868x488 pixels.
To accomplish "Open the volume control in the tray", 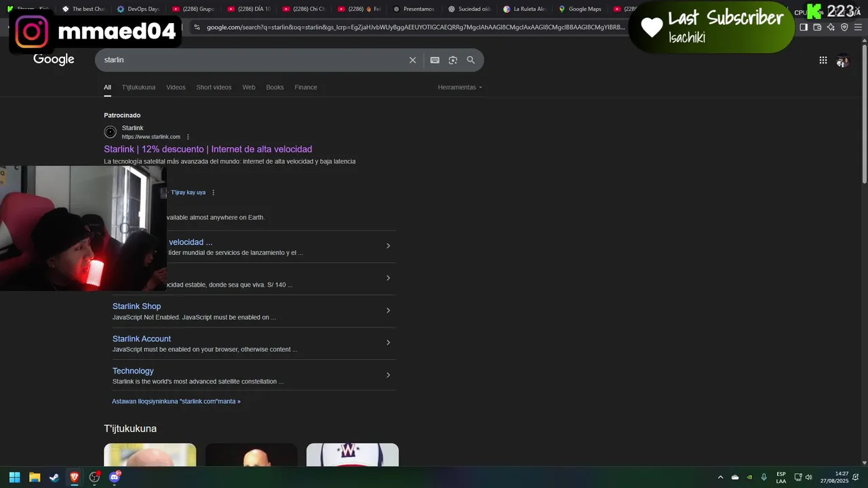I will coord(808,477).
